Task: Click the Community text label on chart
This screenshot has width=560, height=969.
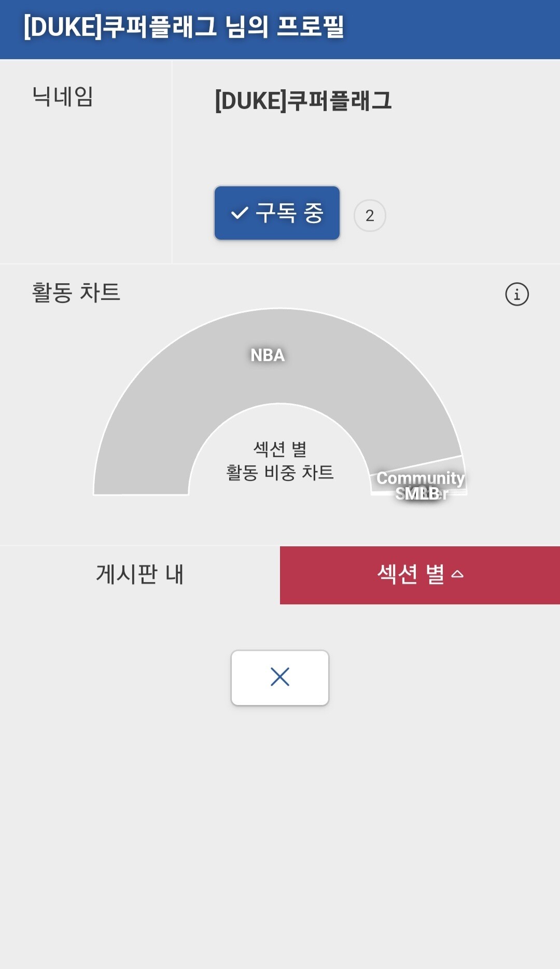Action: pyautogui.click(x=421, y=478)
